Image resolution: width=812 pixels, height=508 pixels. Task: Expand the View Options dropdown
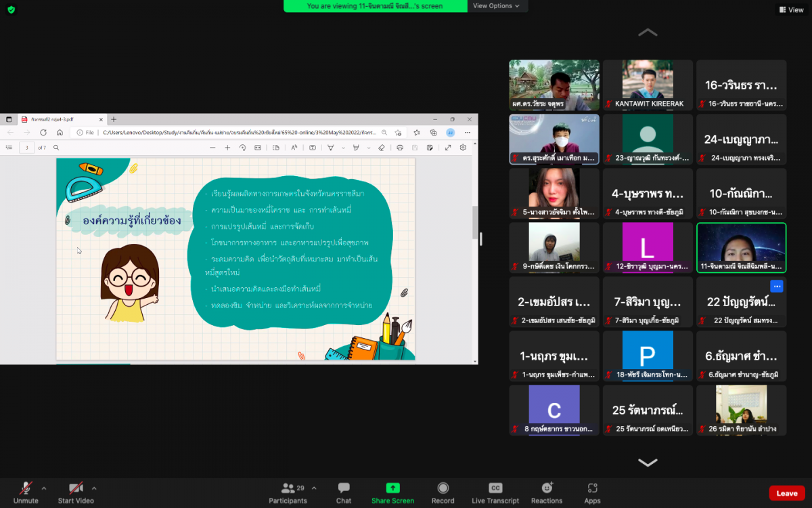pyautogui.click(x=496, y=6)
